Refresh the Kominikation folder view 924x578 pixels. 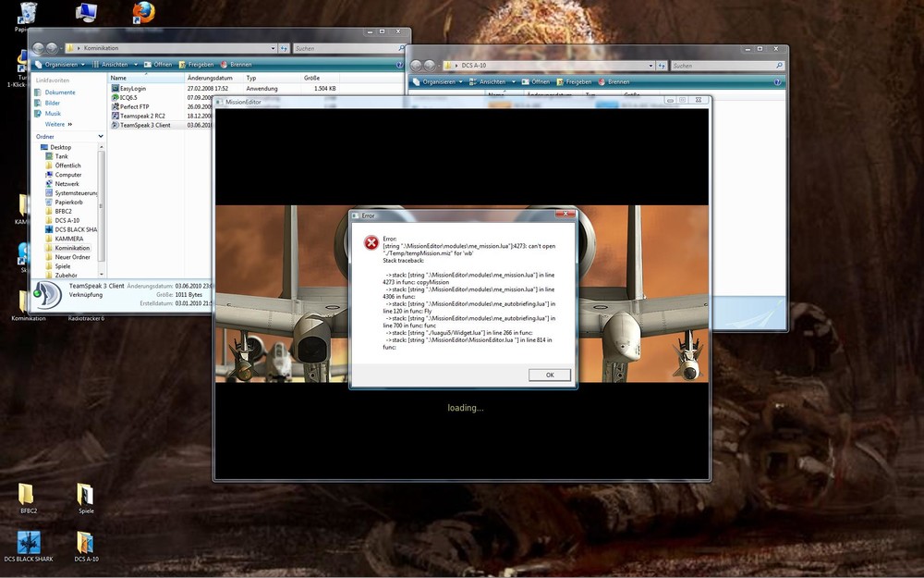click(284, 48)
